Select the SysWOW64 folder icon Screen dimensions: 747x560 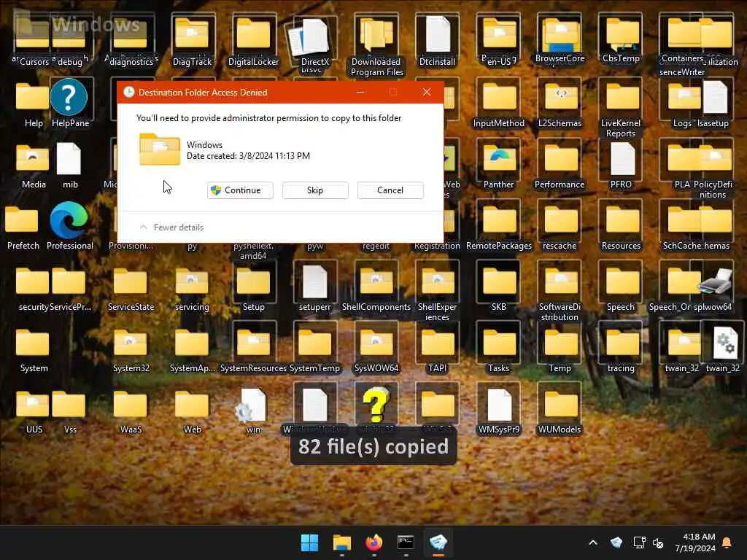[376, 343]
